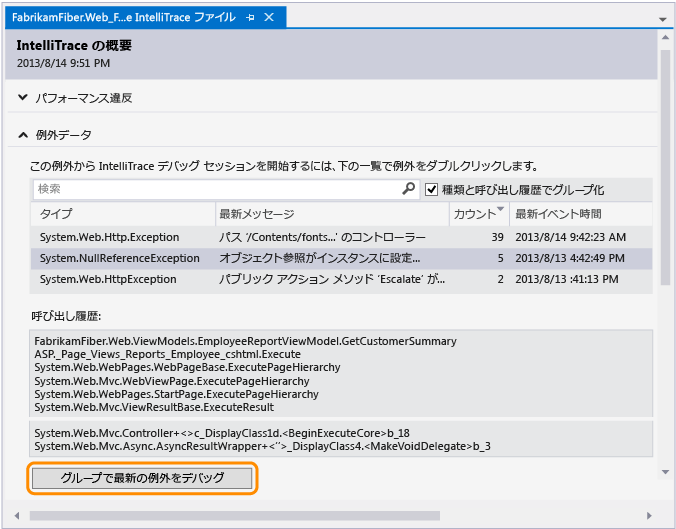Click グループで最新の例外をデバッグ button
Screen dimensions: 676x529
142,478
